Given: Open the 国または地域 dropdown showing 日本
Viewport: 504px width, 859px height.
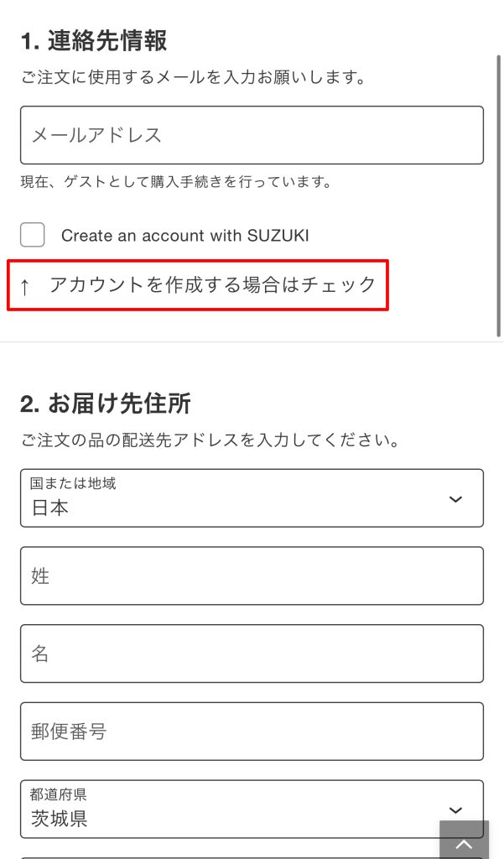Looking at the screenshot, I should (x=252, y=498).
